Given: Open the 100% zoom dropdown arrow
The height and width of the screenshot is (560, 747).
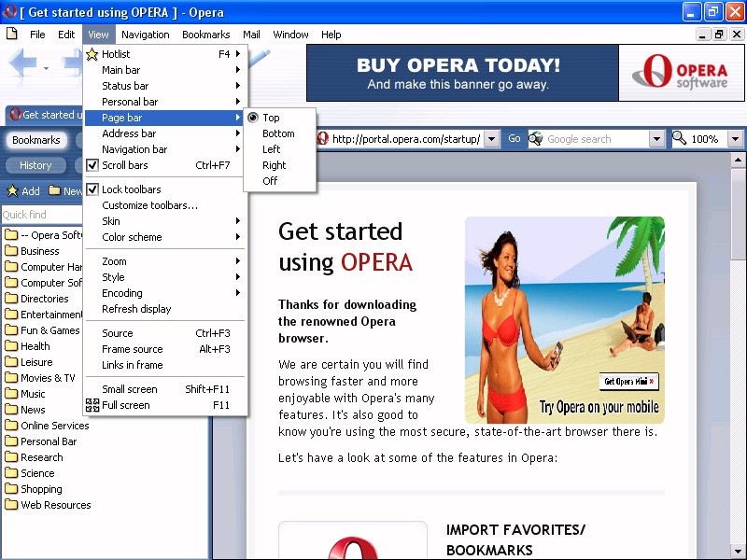Looking at the screenshot, I should pos(735,138).
